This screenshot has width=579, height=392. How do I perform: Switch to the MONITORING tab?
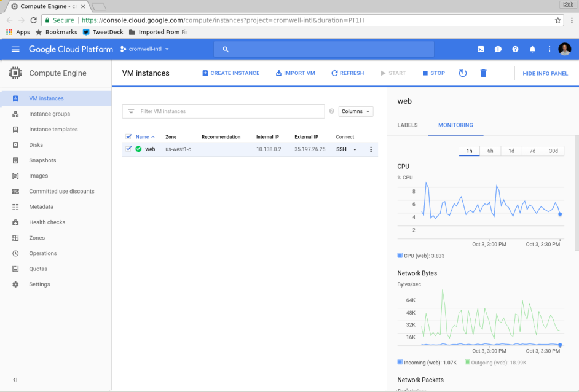pyautogui.click(x=455, y=125)
